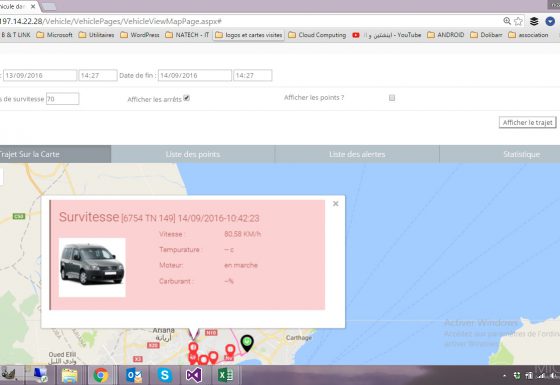Open Visual Studio from the taskbar
Viewport: 560px width, 385px height.
(194, 375)
